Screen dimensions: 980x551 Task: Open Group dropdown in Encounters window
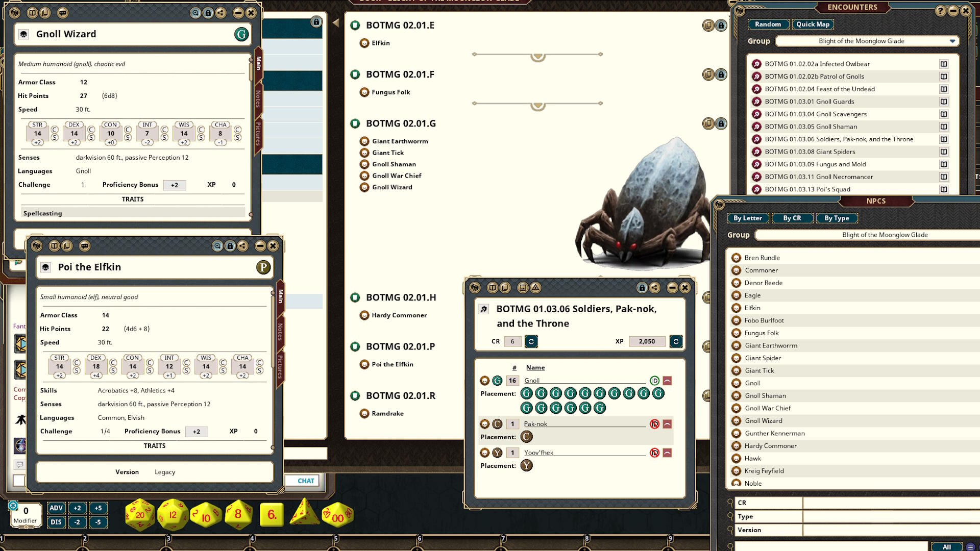coord(867,41)
